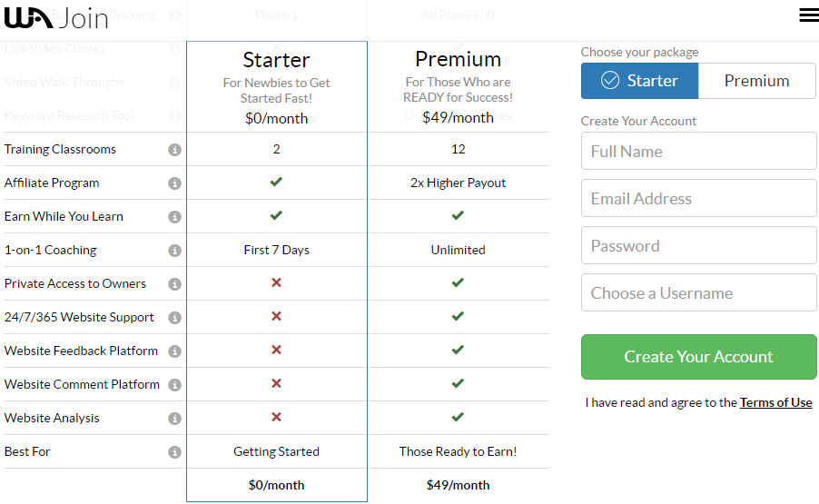The height and width of the screenshot is (504, 819).
Task: Click the 1-on-1 Coaching row label
Action: (51, 250)
